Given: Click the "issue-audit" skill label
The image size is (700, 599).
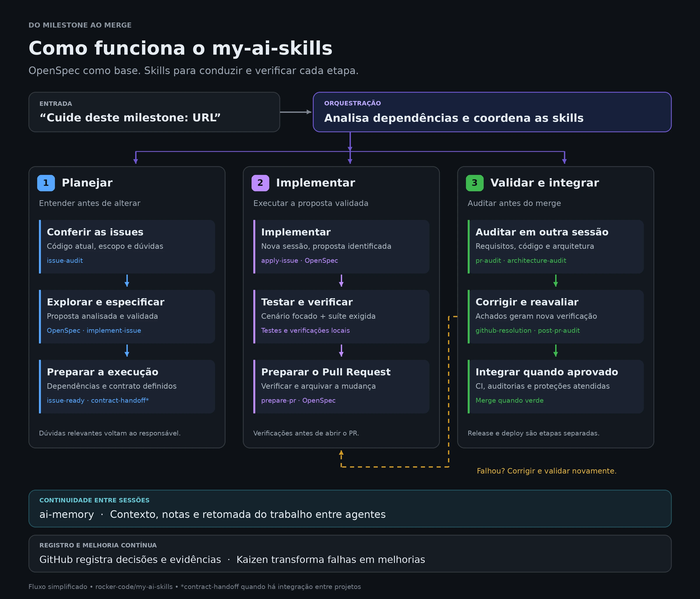Looking at the screenshot, I should [x=65, y=261].
